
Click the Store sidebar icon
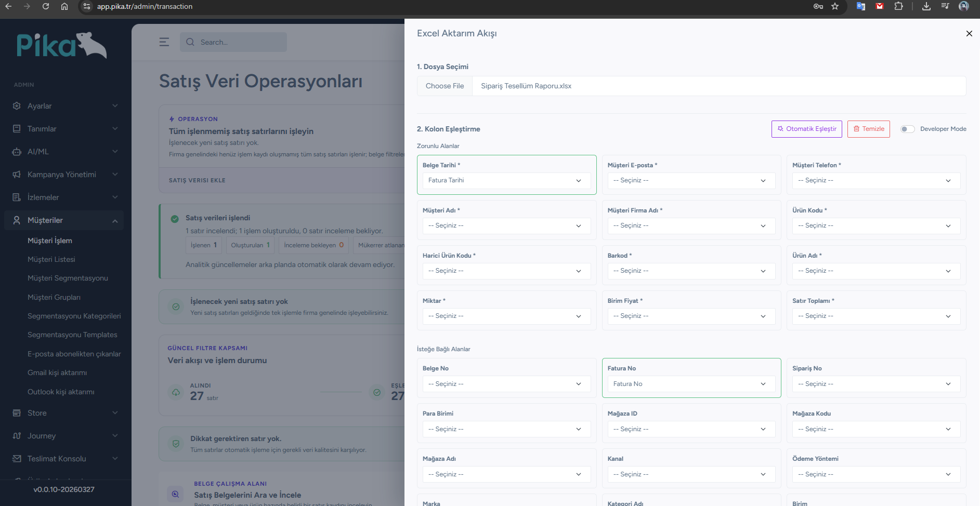tap(17, 413)
